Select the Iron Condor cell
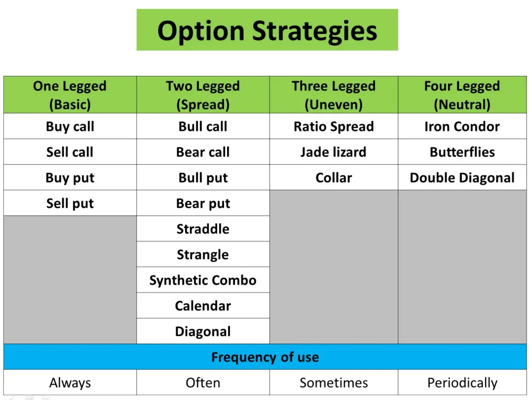The image size is (532, 400). click(462, 126)
